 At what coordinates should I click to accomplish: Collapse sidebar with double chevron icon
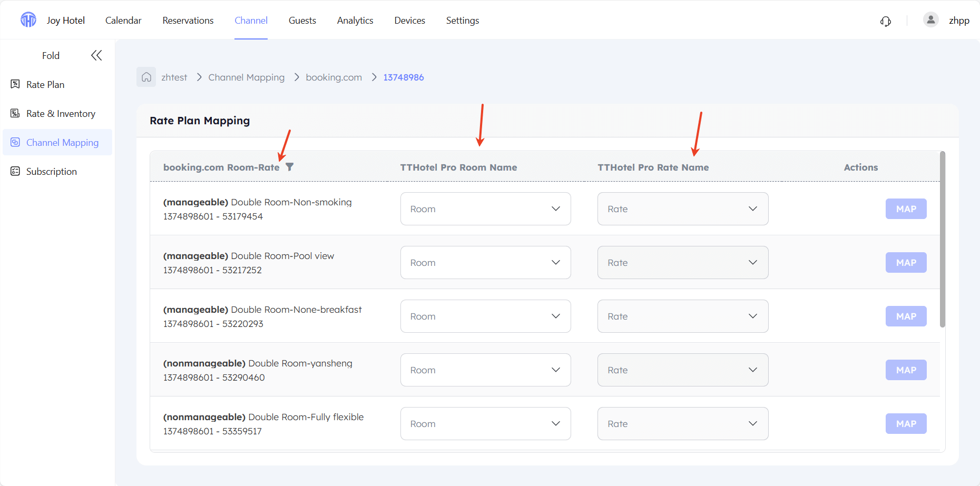[x=96, y=55]
